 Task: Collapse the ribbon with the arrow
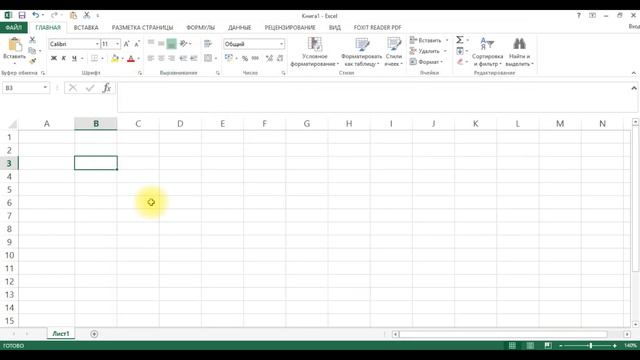(x=633, y=73)
